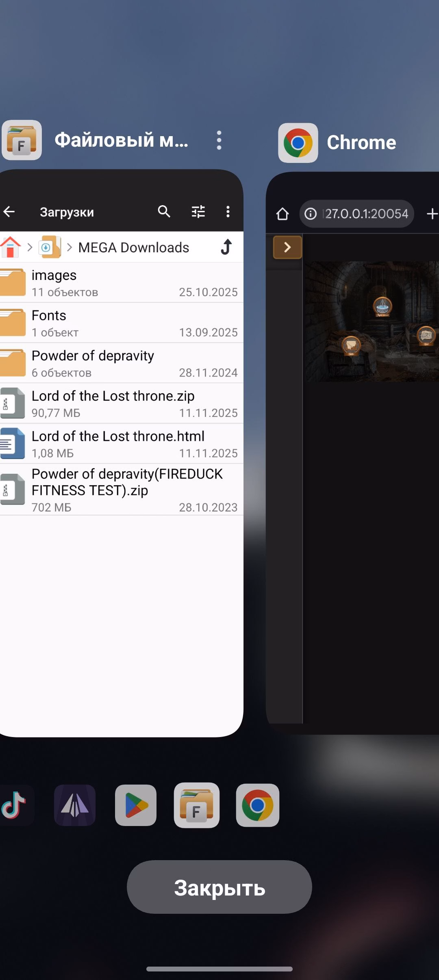Open search in the file manager toolbar
439x980 pixels.
[x=164, y=211]
